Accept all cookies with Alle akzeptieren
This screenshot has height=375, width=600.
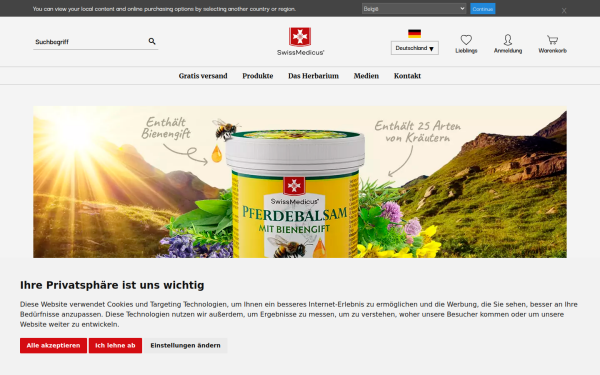tap(53, 346)
